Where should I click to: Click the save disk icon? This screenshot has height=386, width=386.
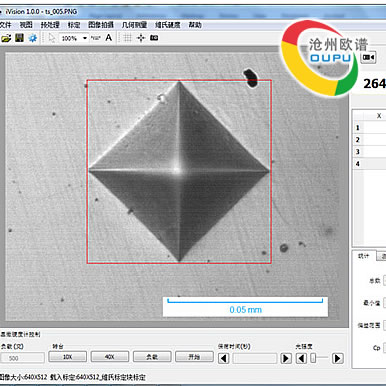tap(19, 38)
